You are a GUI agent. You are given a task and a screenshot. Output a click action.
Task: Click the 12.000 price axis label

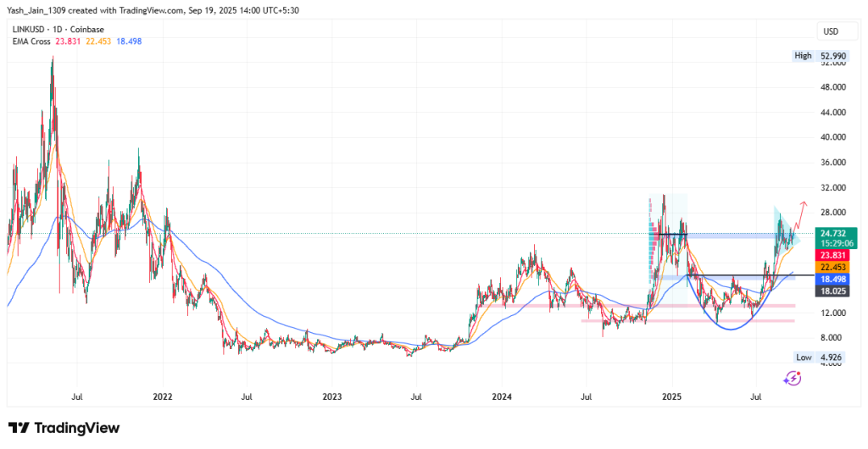[832, 313]
